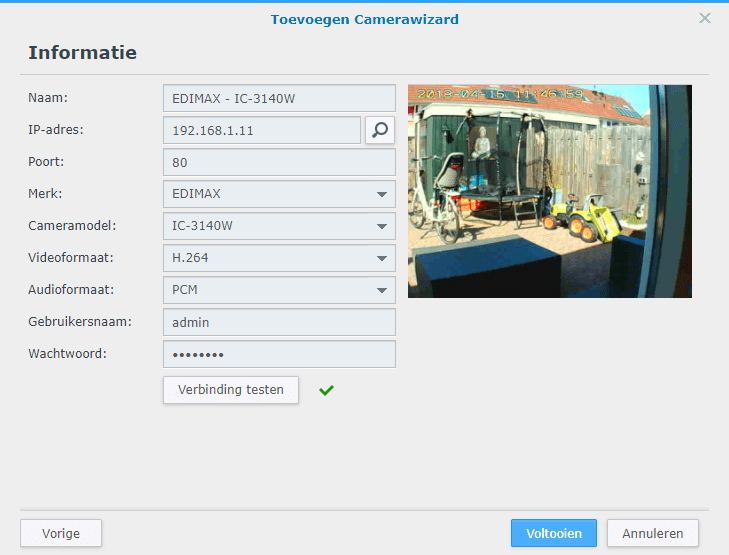Screen dimensions: 729x555
Task: Click the Toevoegen Camerawizard title
Action: click(364, 20)
